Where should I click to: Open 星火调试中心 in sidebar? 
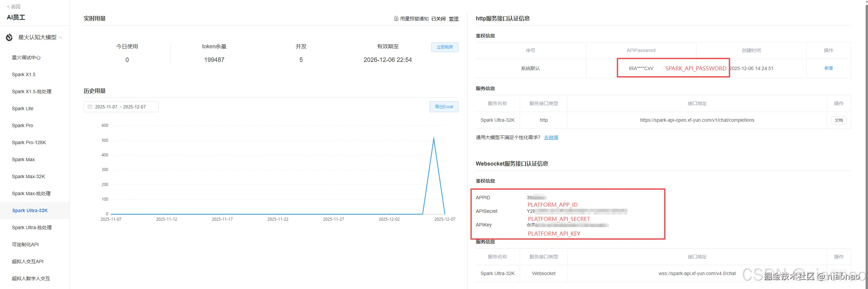point(26,57)
